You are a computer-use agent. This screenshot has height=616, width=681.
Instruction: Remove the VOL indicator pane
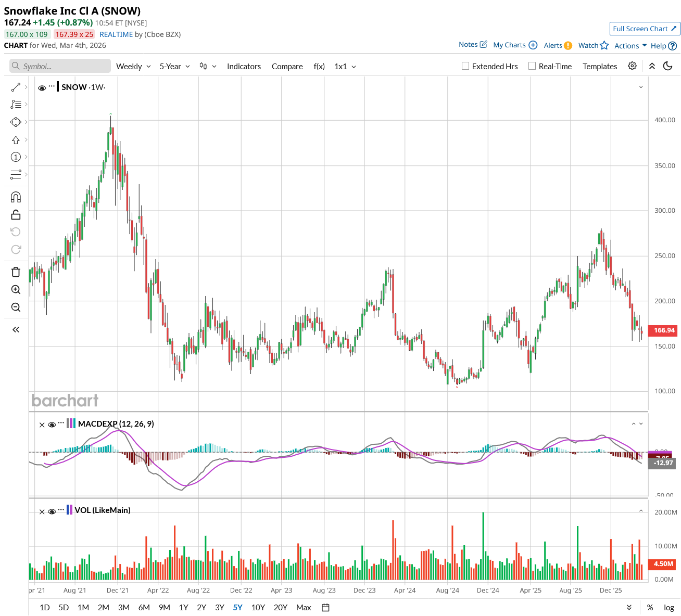[42, 511]
